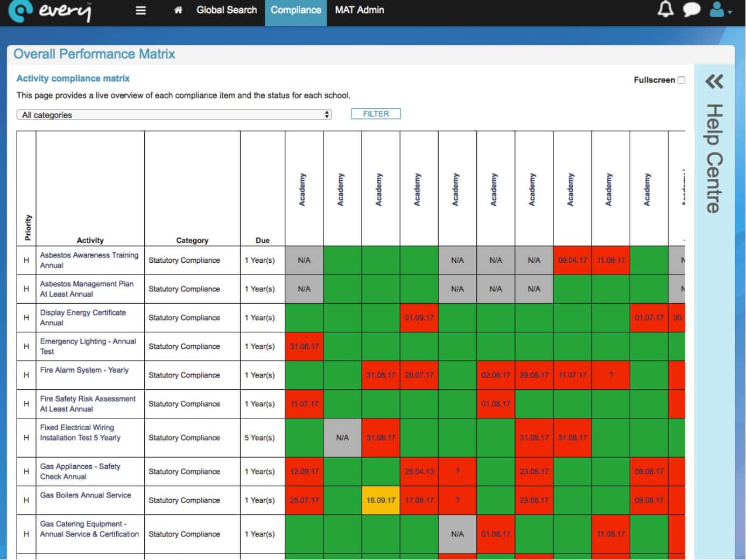This screenshot has width=746, height=560.
Task: Click red 01.08.17 cell in Fire Safety row
Action: pos(496,404)
